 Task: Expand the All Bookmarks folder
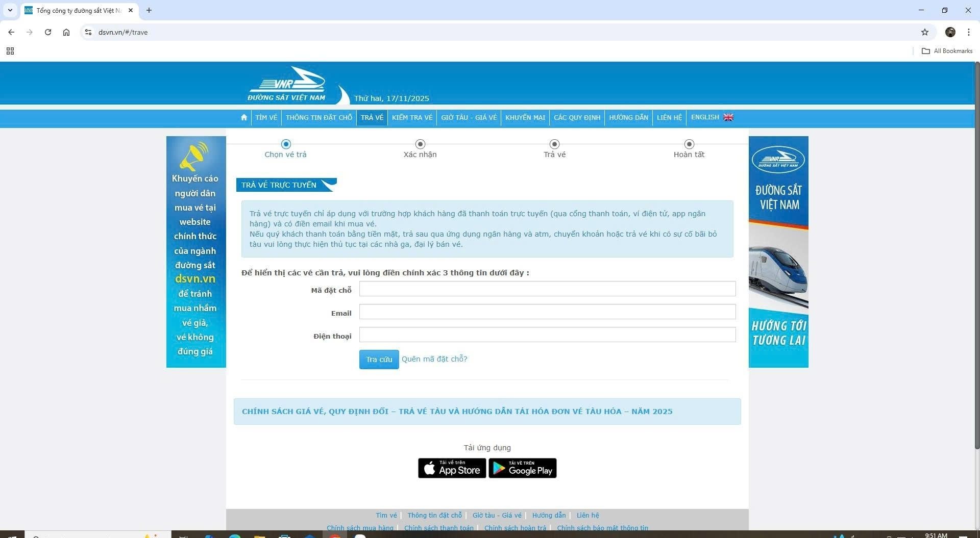point(947,51)
